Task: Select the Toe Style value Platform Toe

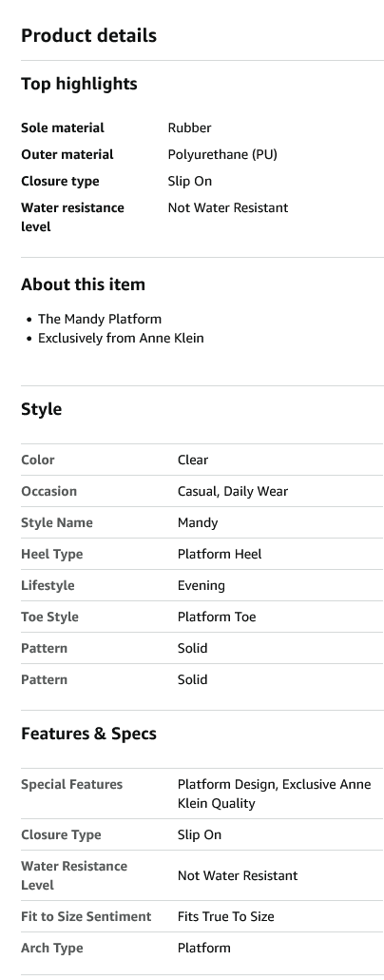Action: (217, 617)
